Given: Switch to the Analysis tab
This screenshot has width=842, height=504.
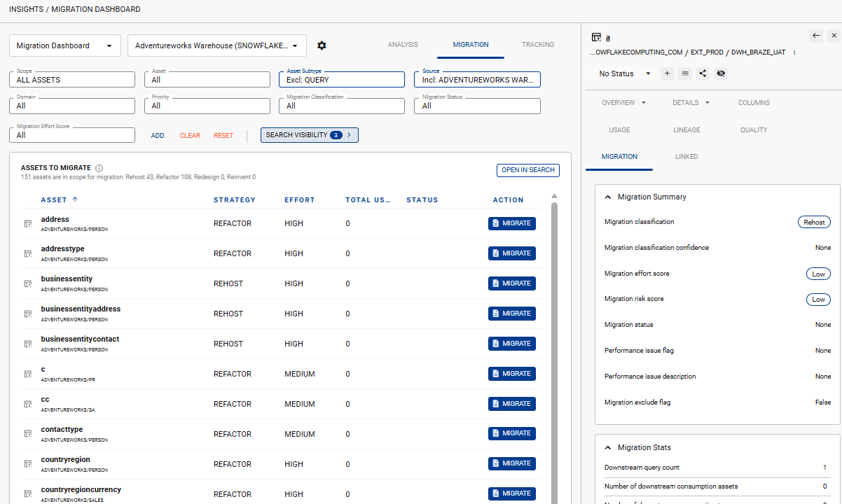Looking at the screenshot, I should [403, 45].
